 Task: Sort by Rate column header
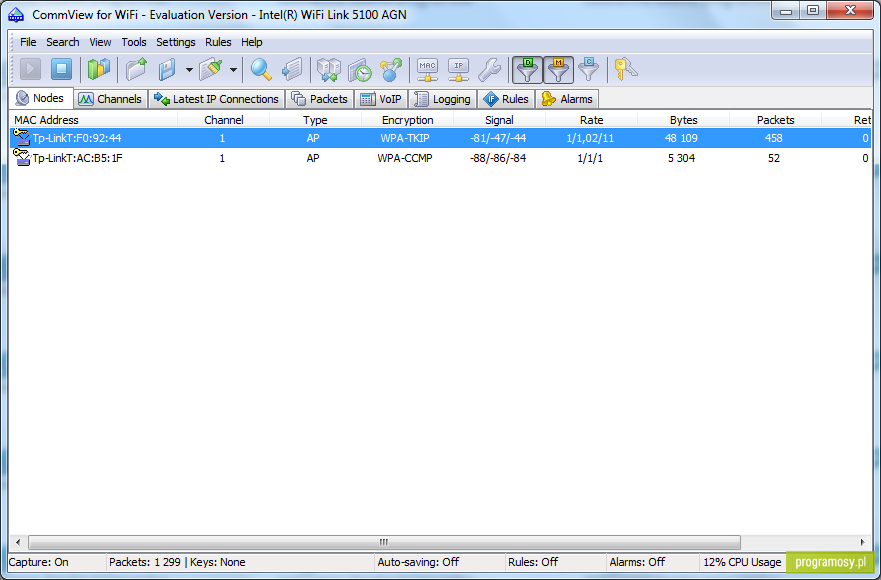pos(592,120)
